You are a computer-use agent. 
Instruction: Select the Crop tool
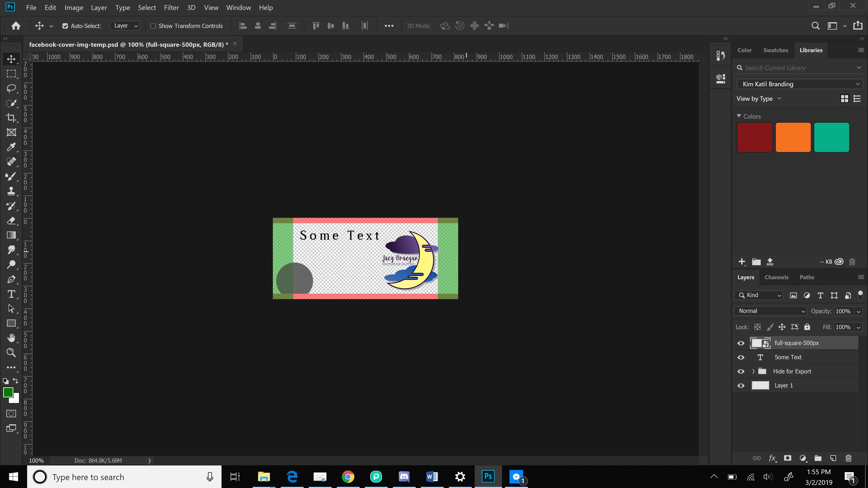[x=11, y=117]
